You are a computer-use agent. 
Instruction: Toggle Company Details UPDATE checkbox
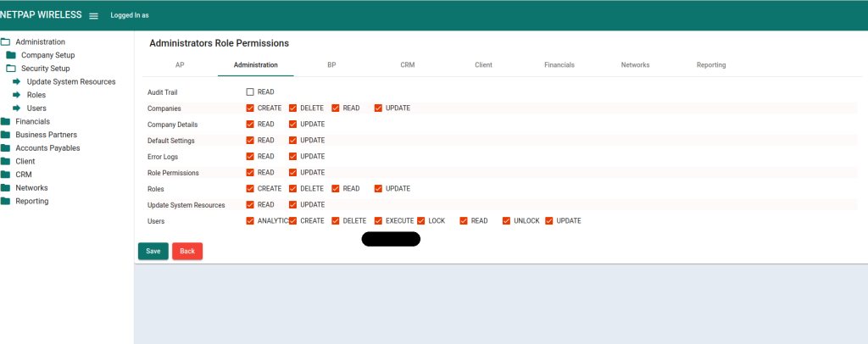(x=292, y=124)
